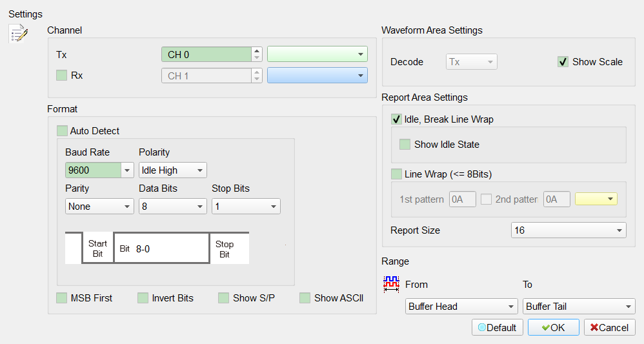
Task: Click the Stop Bit diagram segment
Action: [229, 248]
